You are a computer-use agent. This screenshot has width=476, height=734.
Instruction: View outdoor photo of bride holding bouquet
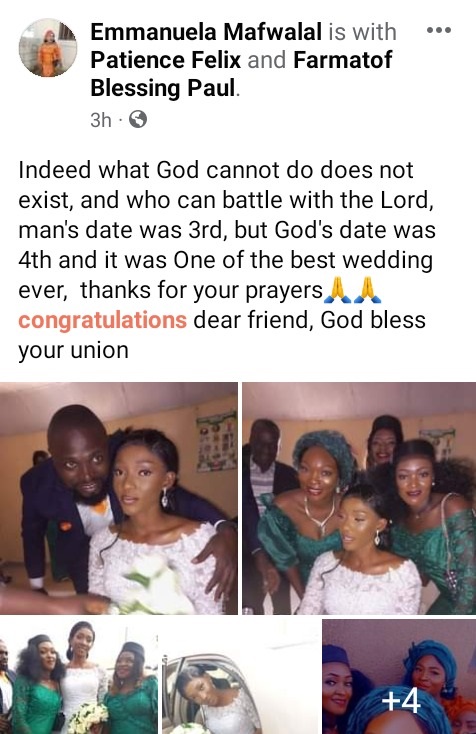click(x=79, y=676)
